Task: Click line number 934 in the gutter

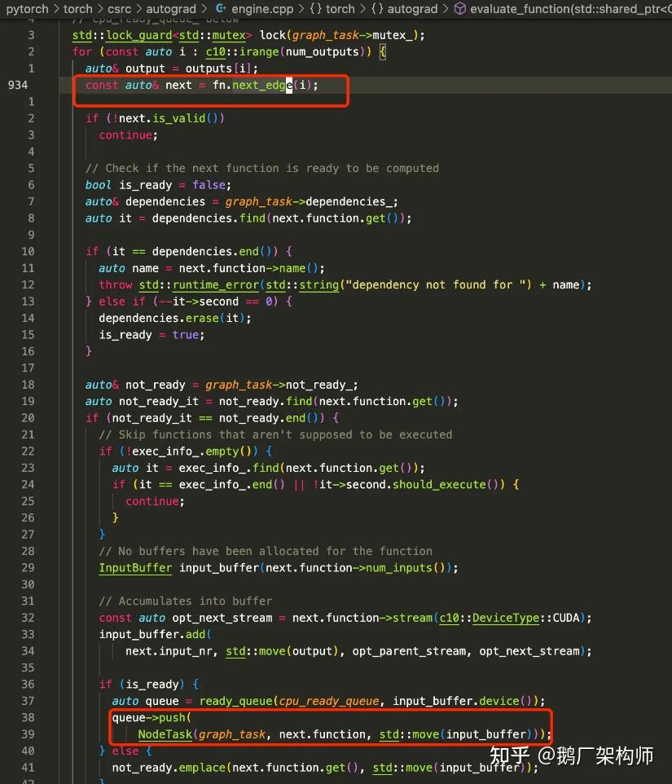Action: coord(18,85)
